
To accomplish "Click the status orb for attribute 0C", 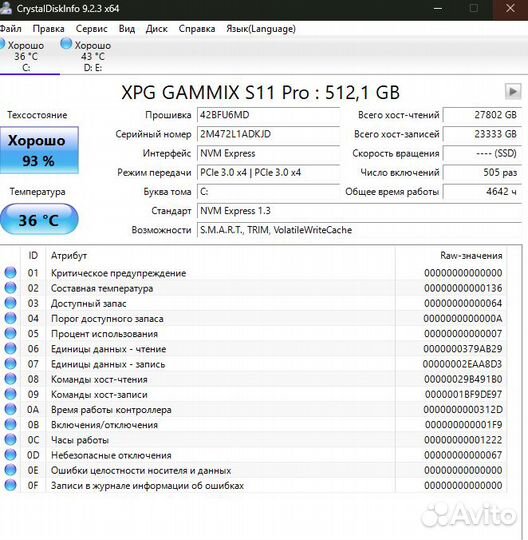I will 10,439.
